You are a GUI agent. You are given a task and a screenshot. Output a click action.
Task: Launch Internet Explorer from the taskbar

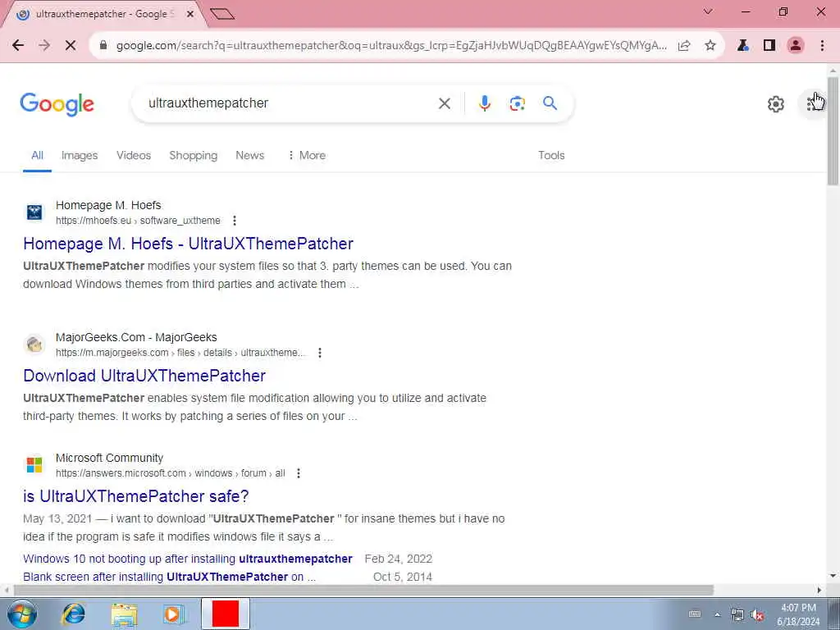coord(73,614)
